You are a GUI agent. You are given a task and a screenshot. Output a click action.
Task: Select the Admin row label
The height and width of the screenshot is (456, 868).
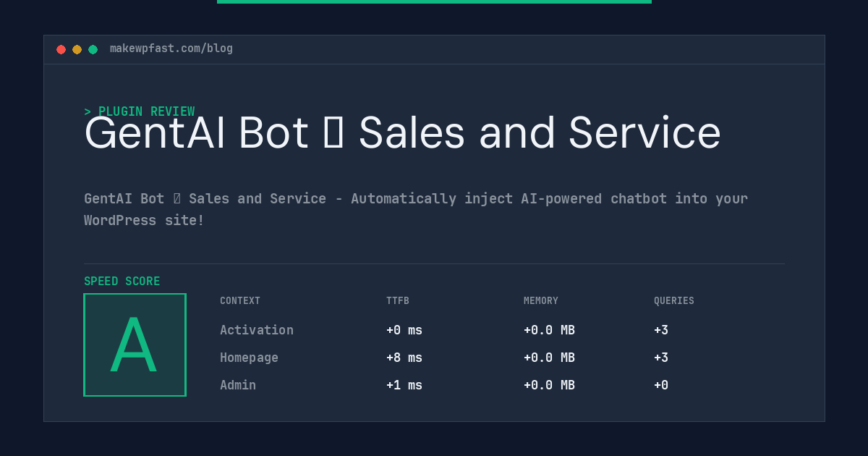click(238, 385)
